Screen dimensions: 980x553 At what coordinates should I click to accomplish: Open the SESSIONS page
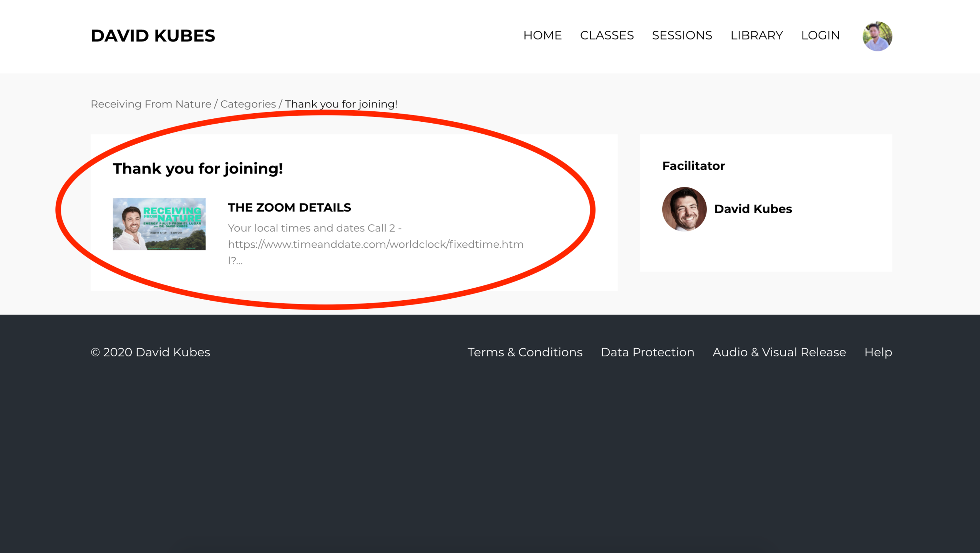point(682,35)
